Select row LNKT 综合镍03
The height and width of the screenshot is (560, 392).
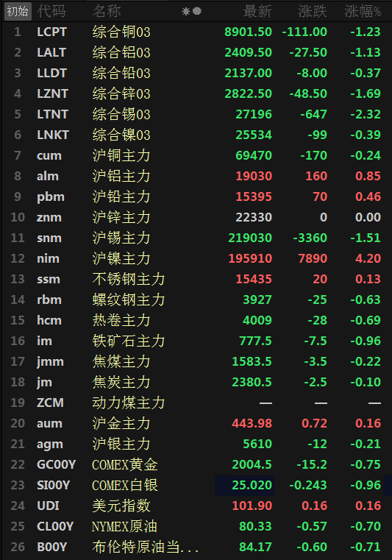[196, 135]
